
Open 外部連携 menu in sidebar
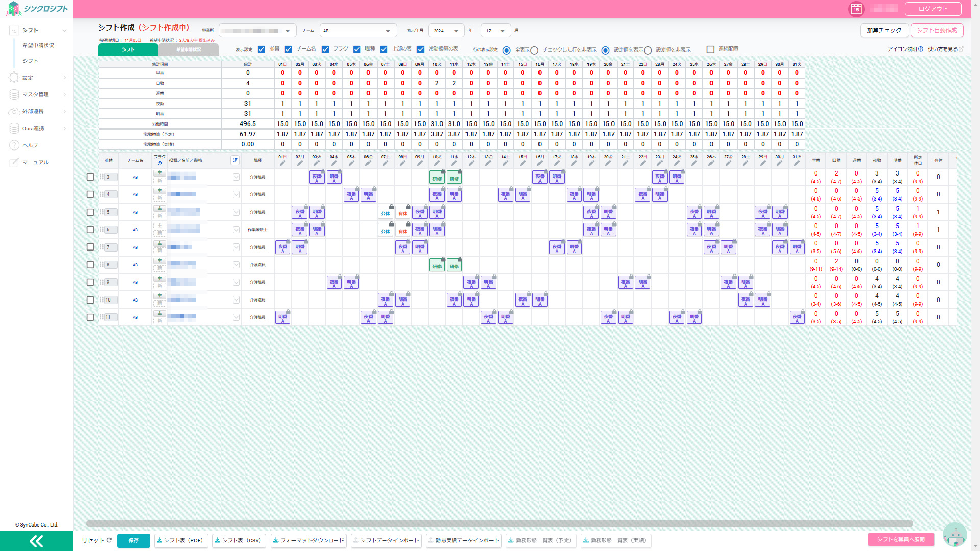coord(33,111)
